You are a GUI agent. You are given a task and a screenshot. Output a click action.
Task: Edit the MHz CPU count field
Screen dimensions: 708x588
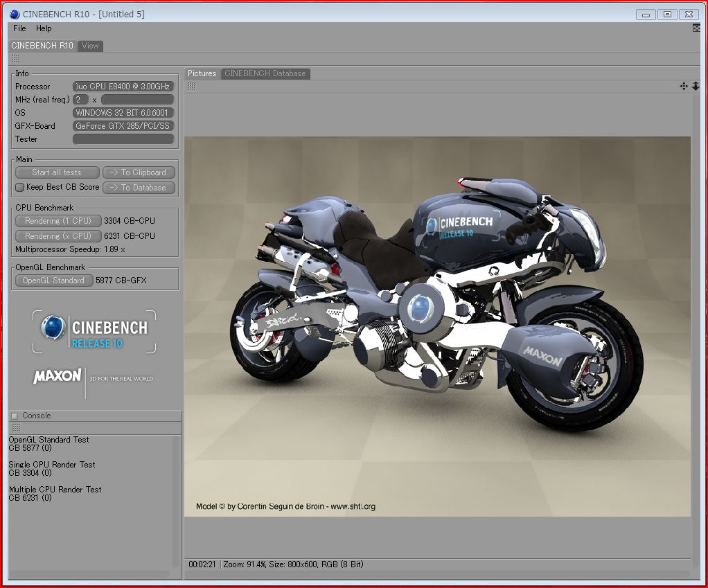tap(80, 99)
